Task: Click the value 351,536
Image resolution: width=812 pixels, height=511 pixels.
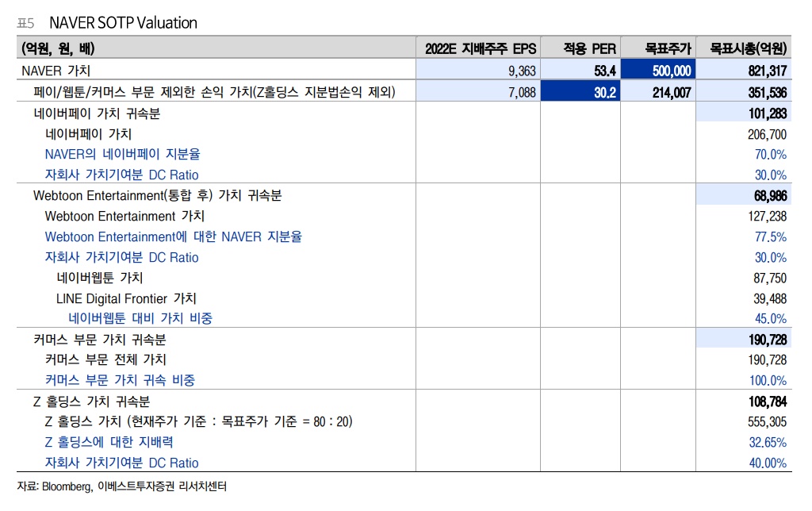Action: [x=768, y=92]
